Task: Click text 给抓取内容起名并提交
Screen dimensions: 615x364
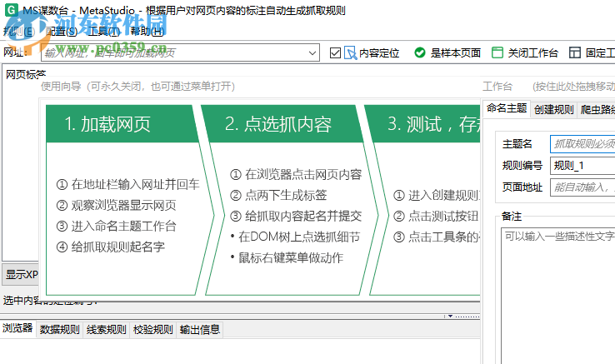Action: (x=303, y=216)
